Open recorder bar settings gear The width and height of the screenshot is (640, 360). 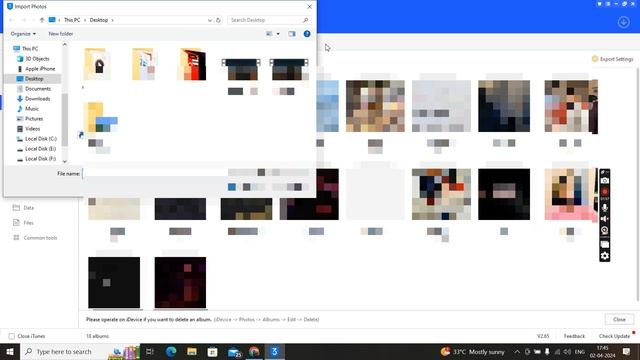[x=604, y=256]
